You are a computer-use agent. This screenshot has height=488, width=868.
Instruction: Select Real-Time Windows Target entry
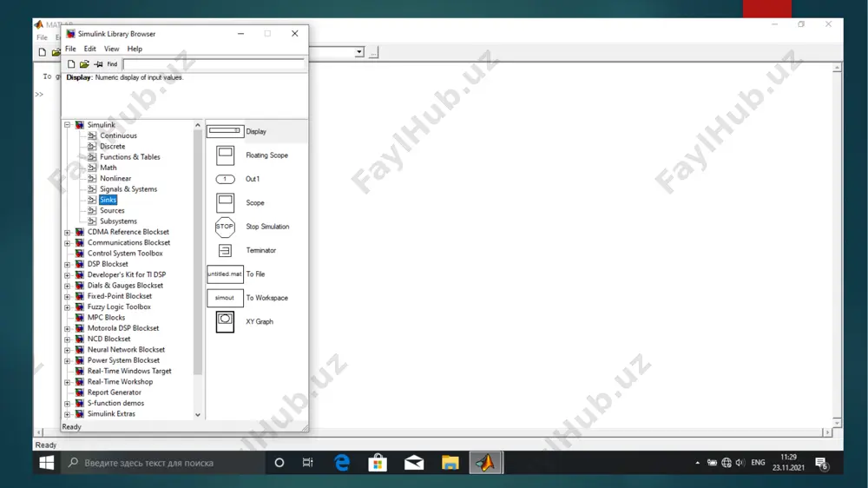[129, 371]
